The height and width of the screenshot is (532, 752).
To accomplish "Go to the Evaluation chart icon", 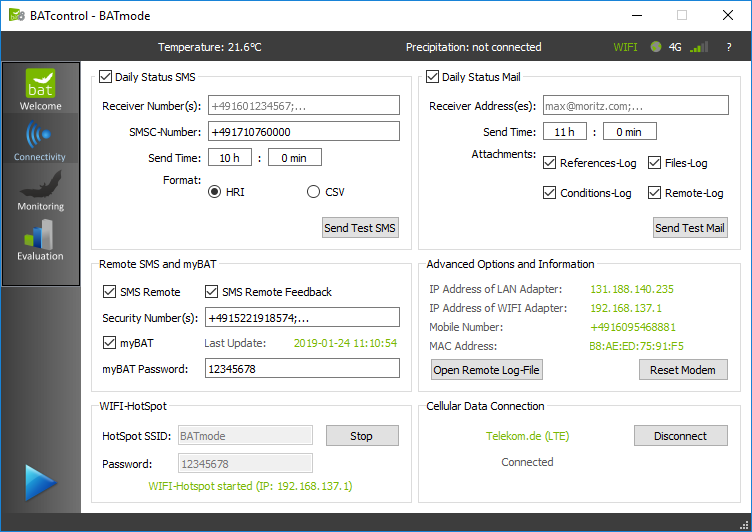I will pyautogui.click(x=40, y=238).
